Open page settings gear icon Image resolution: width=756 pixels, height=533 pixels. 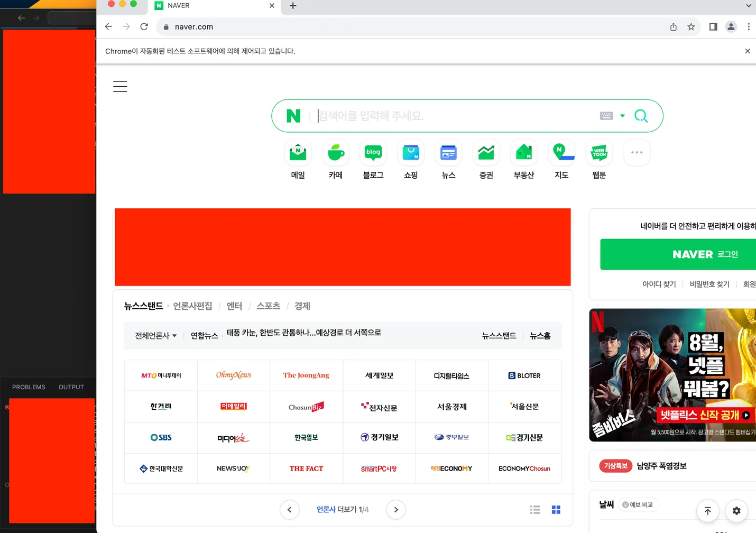tap(736, 511)
